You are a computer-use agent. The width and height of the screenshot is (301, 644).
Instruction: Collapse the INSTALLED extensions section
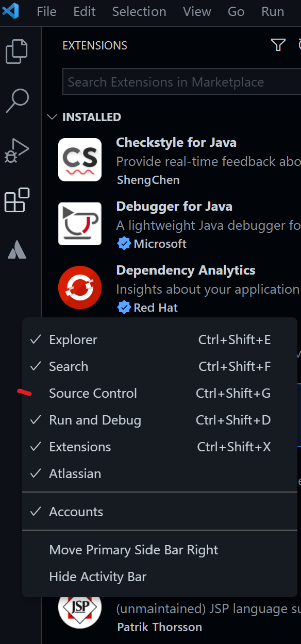point(52,117)
